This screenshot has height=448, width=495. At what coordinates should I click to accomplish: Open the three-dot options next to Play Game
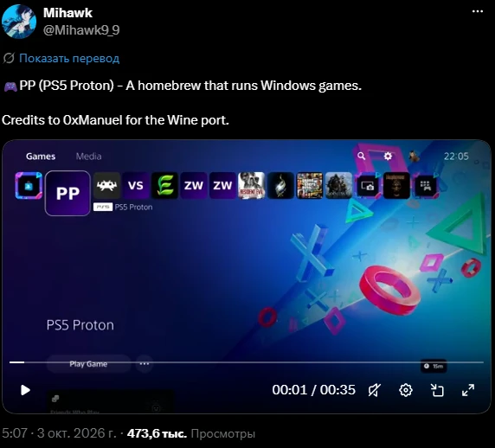click(145, 364)
